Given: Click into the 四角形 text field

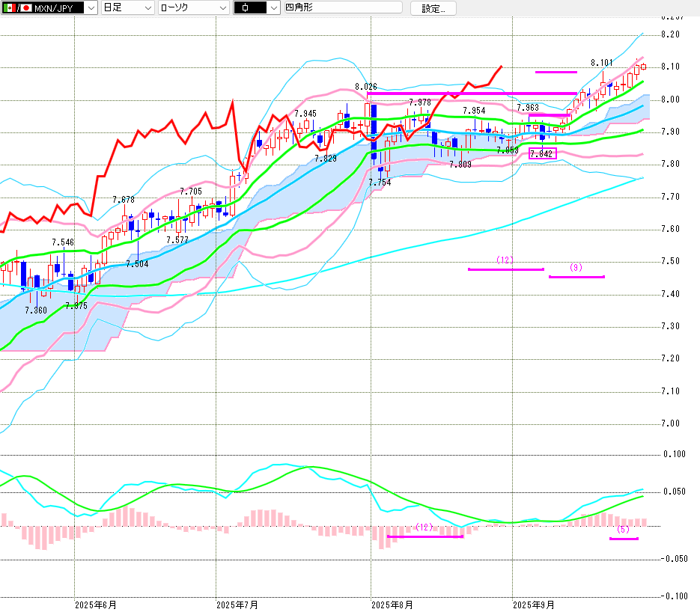Looking at the screenshot, I should point(342,8).
